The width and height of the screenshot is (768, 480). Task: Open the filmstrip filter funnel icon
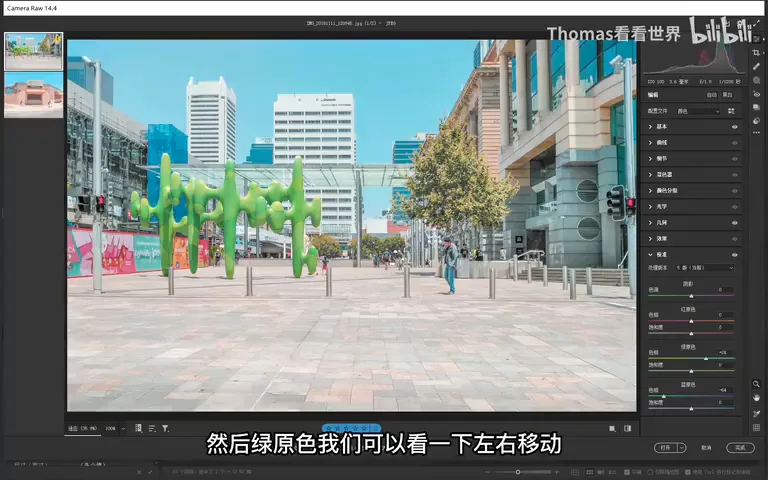click(166, 429)
